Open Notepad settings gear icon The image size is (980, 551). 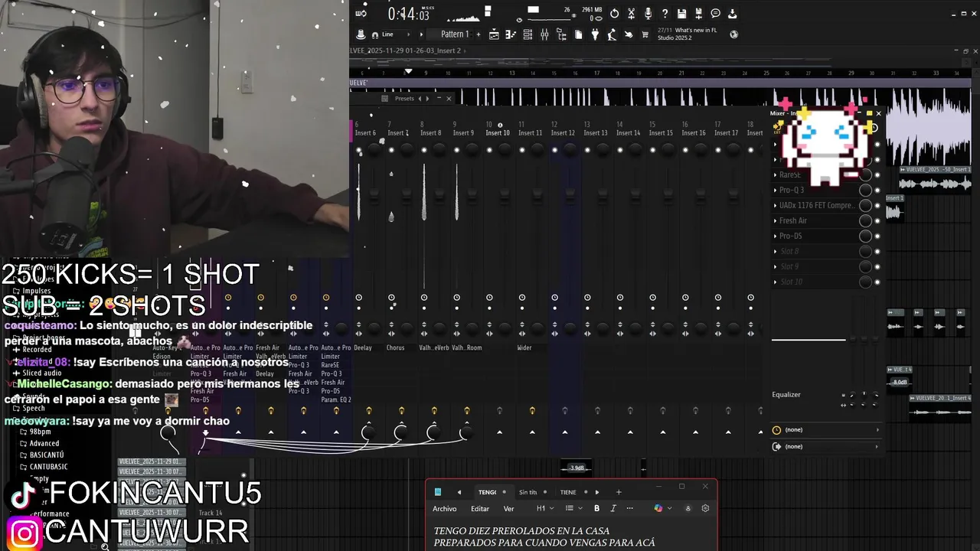pyautogui.click(x=705, y=508)
